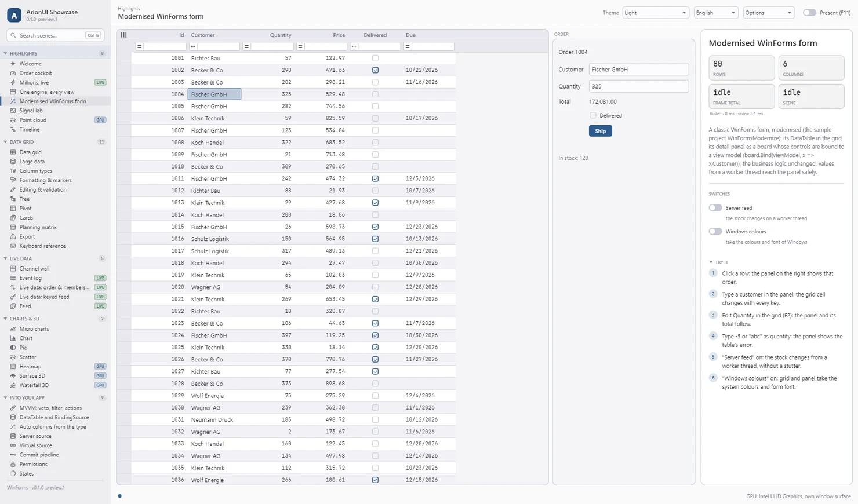858x504 pixels.
Task: Click the Welcome sidebar icon
Action: tap(13, 64)
